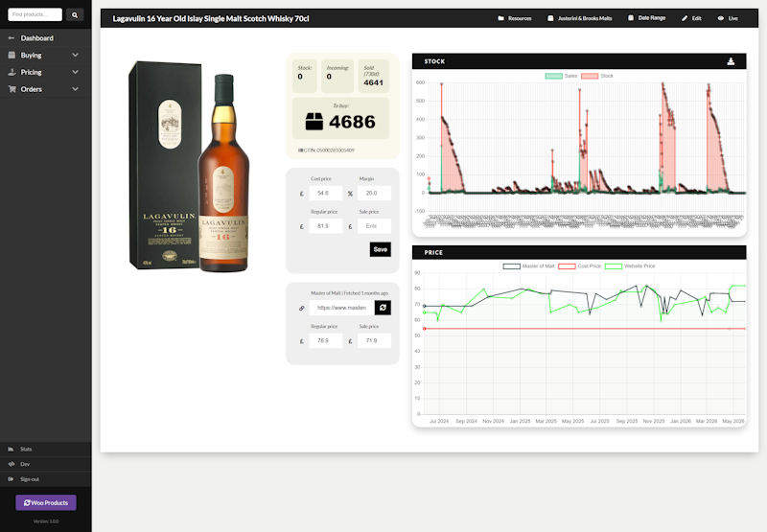Click the Stock count tile
Viewport: 767px width, 532px height.
[305, 76]
